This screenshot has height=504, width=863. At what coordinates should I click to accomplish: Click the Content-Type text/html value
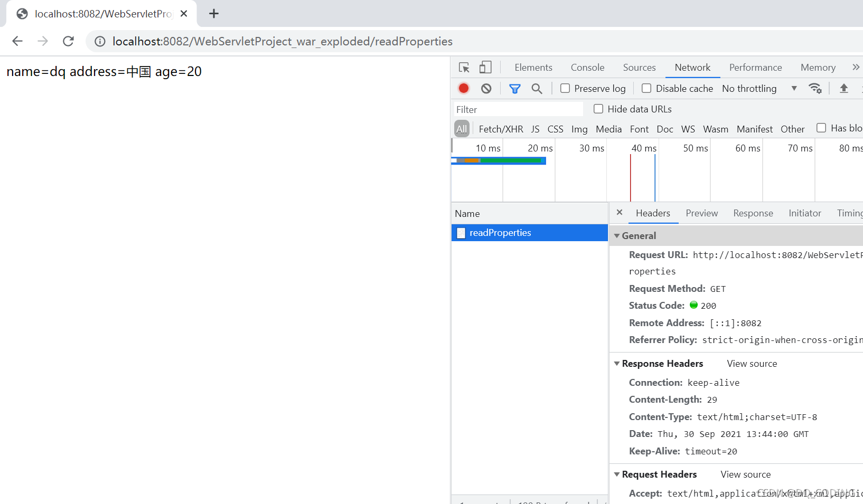click(x=757, y=417)
